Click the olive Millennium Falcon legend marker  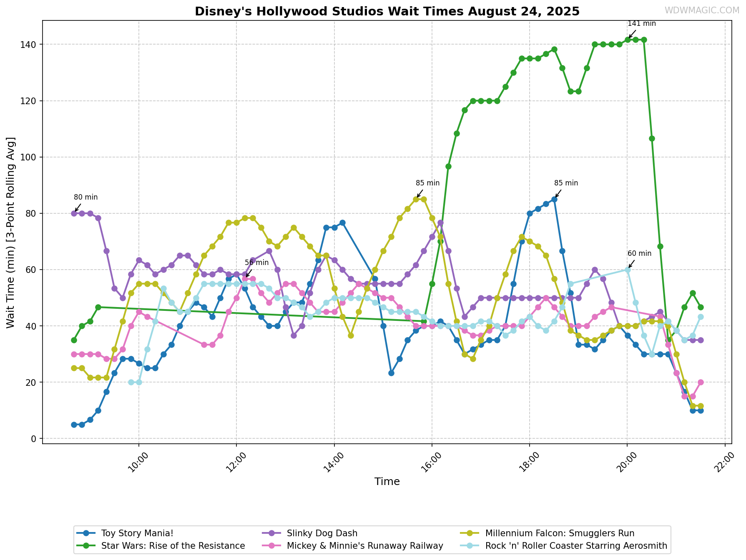pyautogui.click(x=470, y=533)
